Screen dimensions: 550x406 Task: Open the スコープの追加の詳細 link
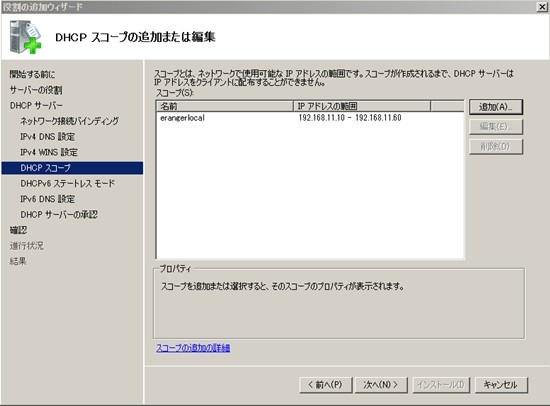pos(193,348)
